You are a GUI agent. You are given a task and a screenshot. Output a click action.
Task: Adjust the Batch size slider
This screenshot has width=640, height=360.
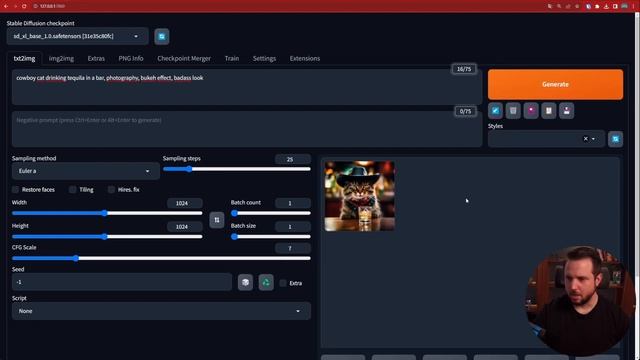(271, 236)
